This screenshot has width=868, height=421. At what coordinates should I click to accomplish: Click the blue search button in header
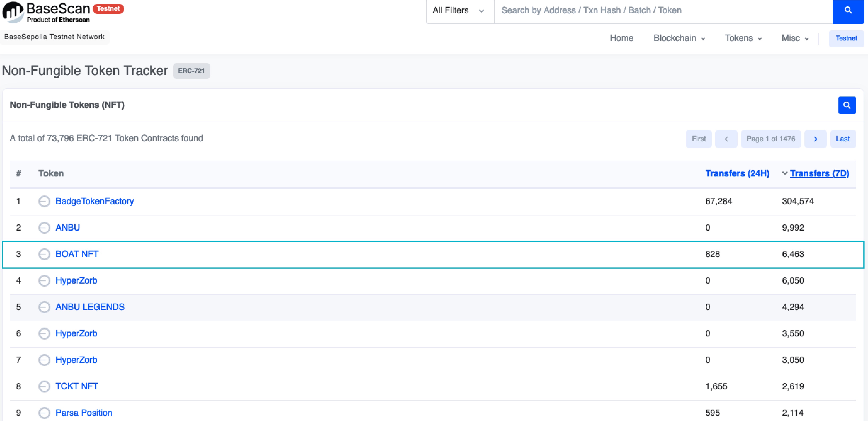tap(848, 11)
